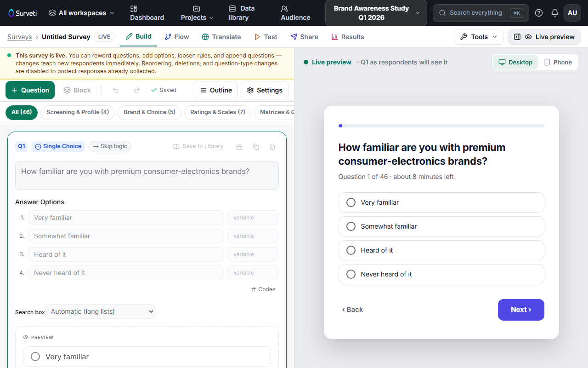The image size is (588, 368).
Task: Open survey Settings
Action: pyautogui.click(x=265, y=90)
